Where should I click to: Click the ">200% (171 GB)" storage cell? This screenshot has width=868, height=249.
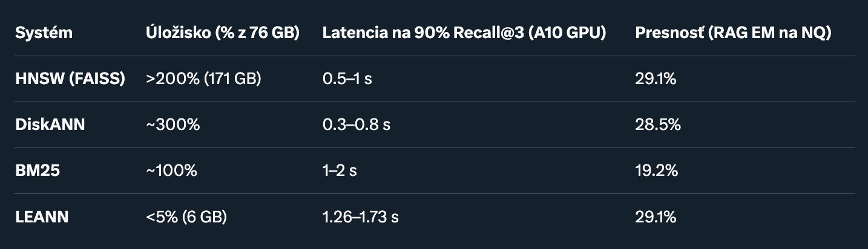pyautogui.click(x=203, y=79)
